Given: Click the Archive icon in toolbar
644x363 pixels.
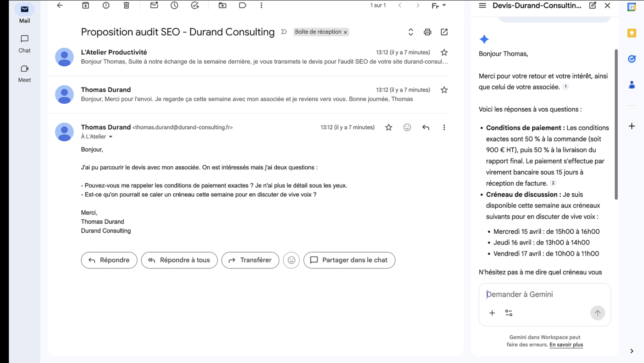Looking at the screenshot, I should coord(85,5).
